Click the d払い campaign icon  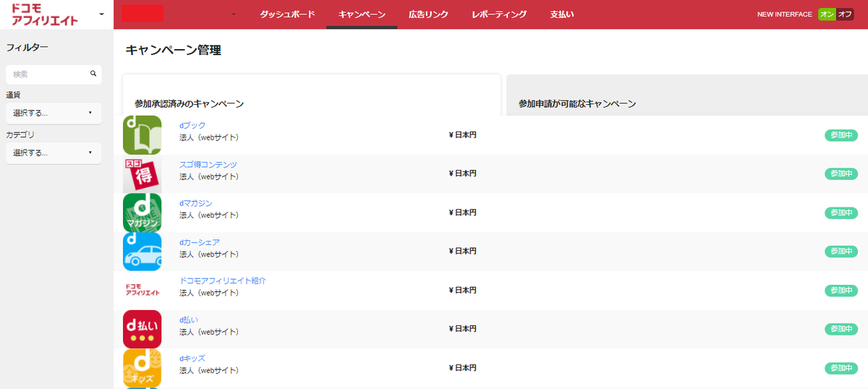142,329
